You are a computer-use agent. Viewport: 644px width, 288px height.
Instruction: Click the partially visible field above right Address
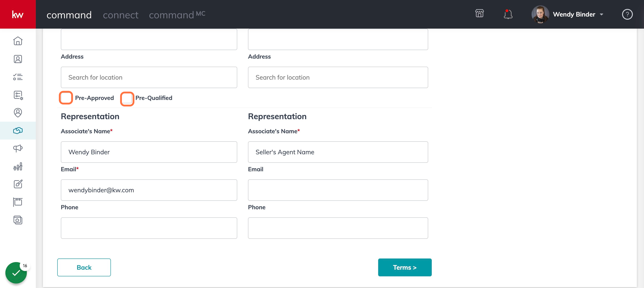tap(338, 39)
